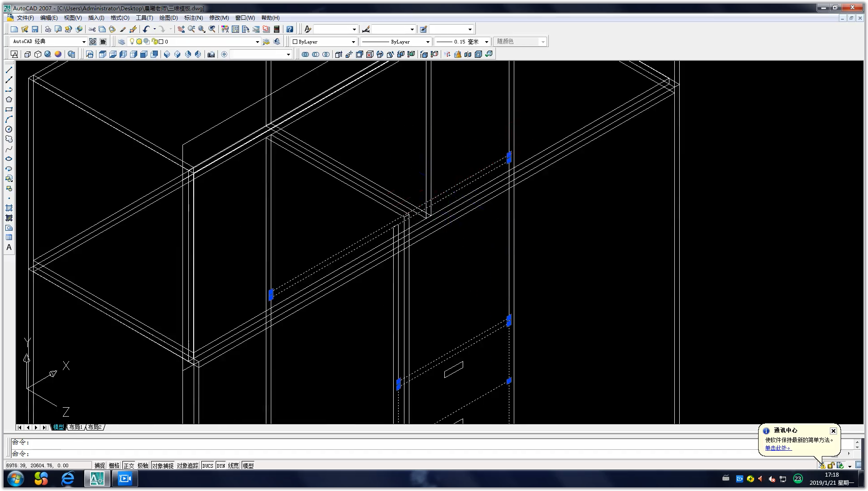Open the 文件(F) menu
Image resolution: width=868 pixels, height=491 pixels.
[x=25, y=18]
